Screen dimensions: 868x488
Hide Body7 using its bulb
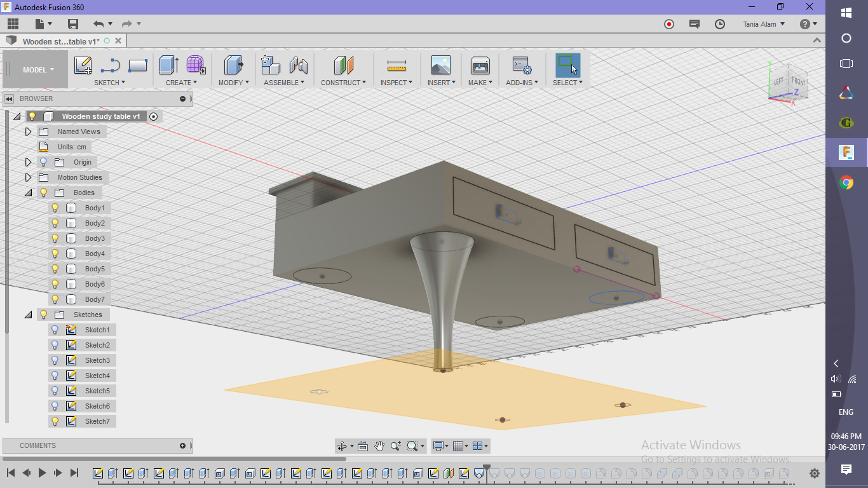tap(55, 299)
